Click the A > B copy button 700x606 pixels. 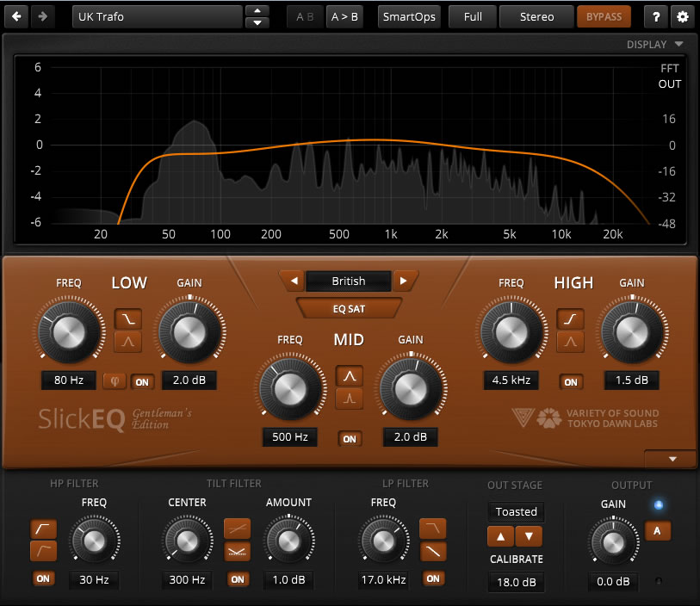[344, 17]
